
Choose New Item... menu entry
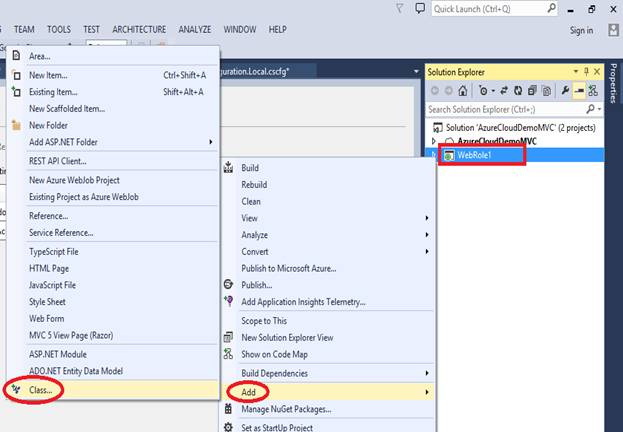pyautogui.click(x=113, y=75)
